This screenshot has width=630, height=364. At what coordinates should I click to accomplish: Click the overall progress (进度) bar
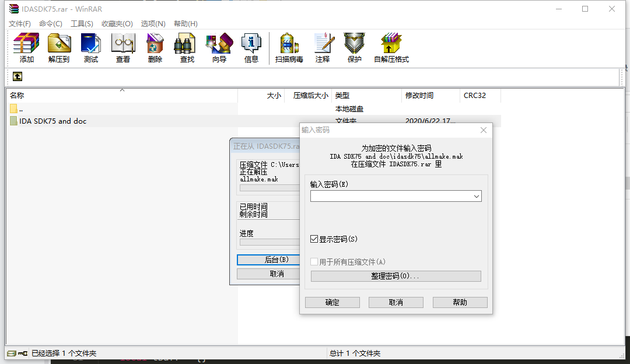coord(269,242)
